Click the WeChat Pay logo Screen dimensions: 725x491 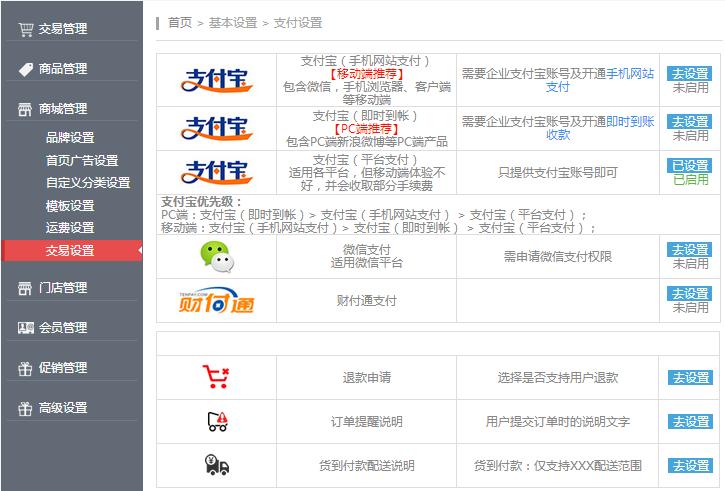pos(217,257)
